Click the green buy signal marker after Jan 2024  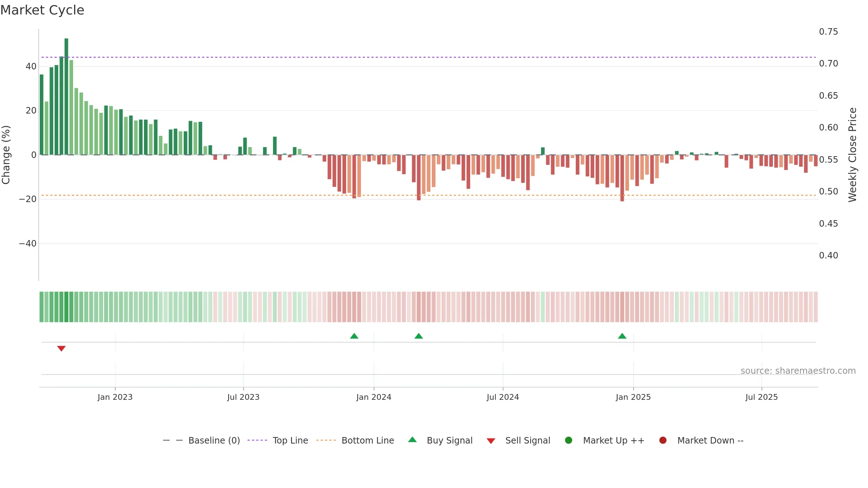tap(418, 336)
